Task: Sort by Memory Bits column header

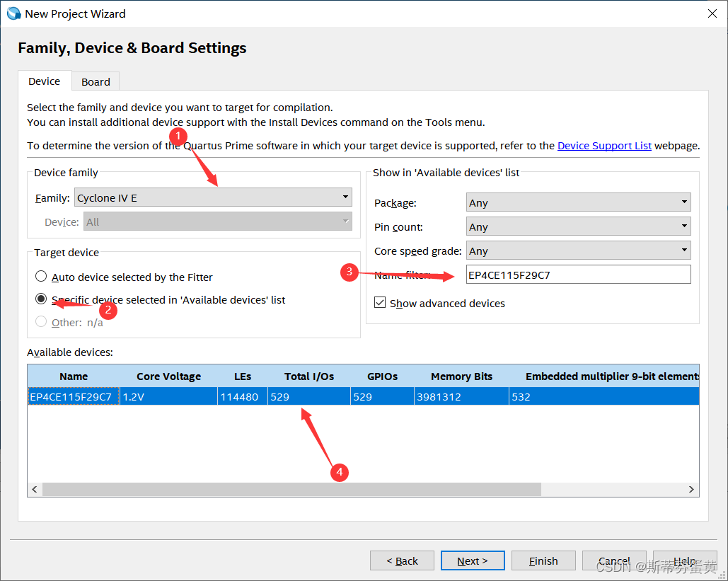Action: [461, 376]
